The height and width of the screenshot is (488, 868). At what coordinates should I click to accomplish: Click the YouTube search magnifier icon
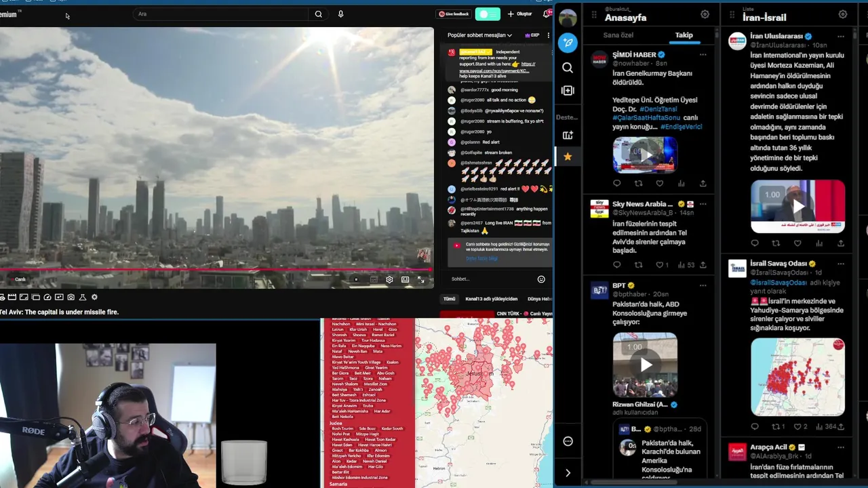point(318,14)
